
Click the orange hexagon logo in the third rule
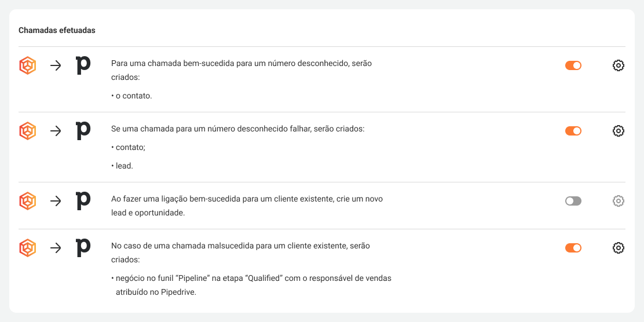click(x=28, y=201)
